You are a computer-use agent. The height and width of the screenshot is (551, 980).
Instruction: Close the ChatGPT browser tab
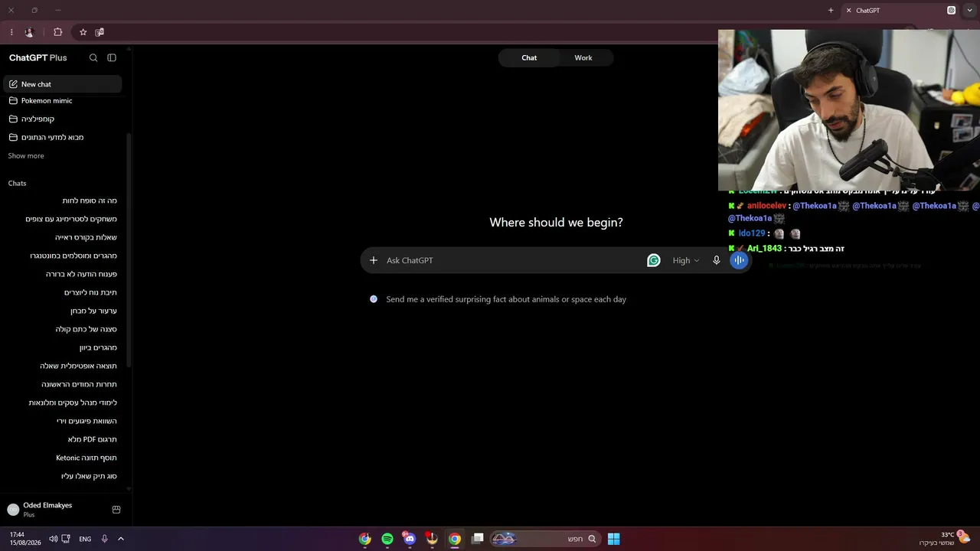click(848, 11)
